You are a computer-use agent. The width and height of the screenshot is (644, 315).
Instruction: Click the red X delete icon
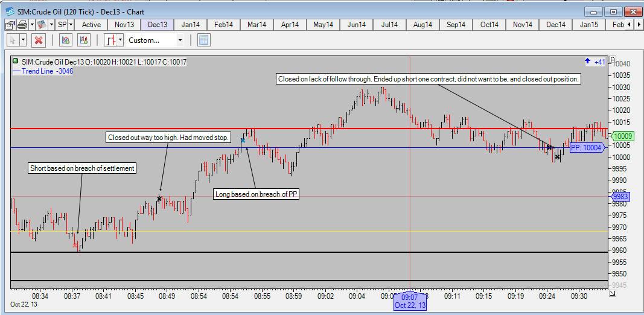(x=39, y=40)
